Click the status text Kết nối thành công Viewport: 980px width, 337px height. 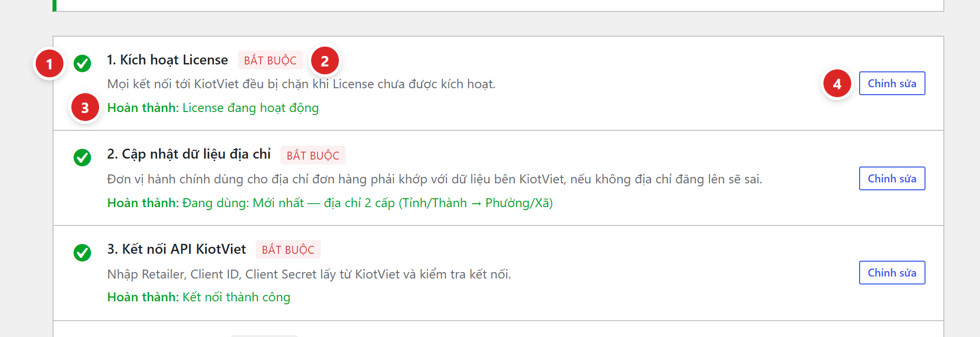[236, 297]
